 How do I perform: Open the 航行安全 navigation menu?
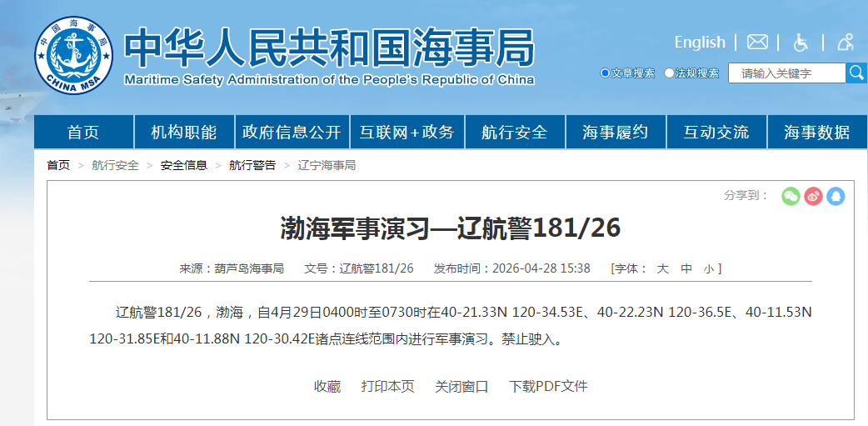[x=515, y=133]
